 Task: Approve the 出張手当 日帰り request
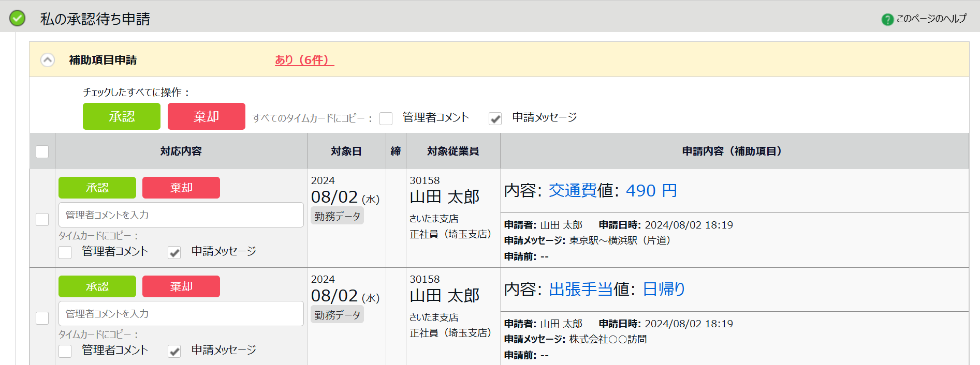point(97,286)
